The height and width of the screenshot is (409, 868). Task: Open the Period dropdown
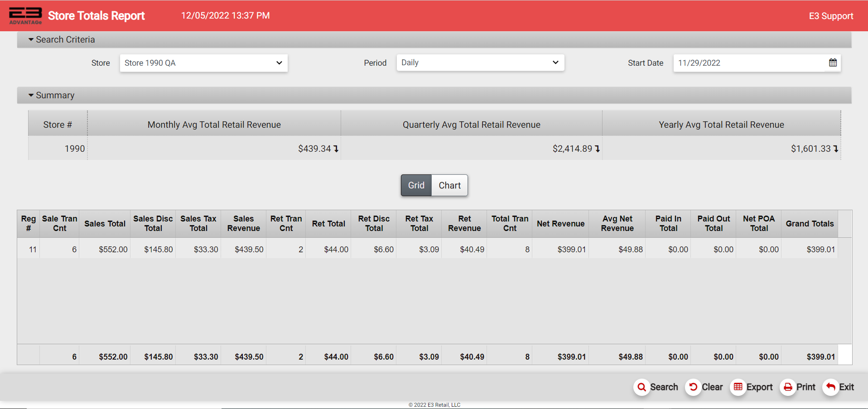click(x=480, y=63)
